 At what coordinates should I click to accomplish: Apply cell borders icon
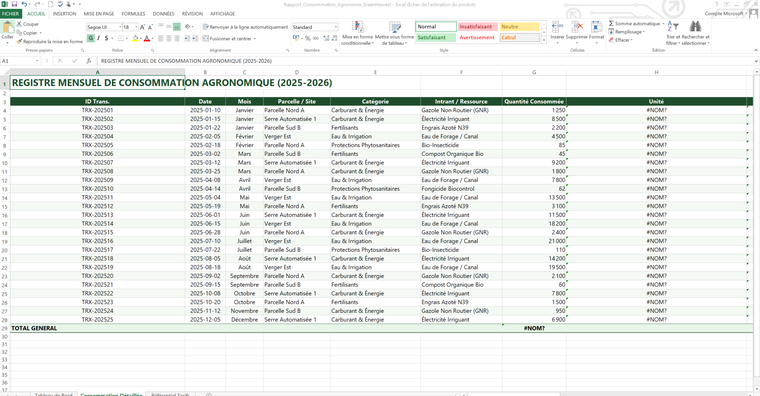click(x=120, y=38)
